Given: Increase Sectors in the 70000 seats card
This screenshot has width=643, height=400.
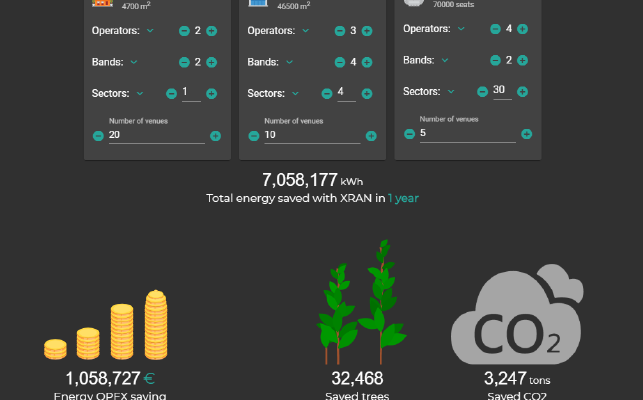Looking at the screenshot, I should click(x=522, y=91).
